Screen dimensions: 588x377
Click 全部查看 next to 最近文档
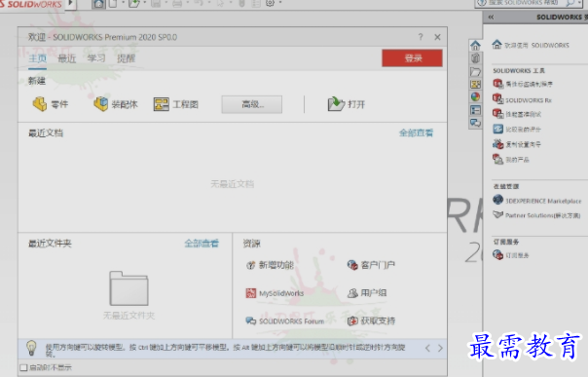pyautogui.click(x=416, y=132)
